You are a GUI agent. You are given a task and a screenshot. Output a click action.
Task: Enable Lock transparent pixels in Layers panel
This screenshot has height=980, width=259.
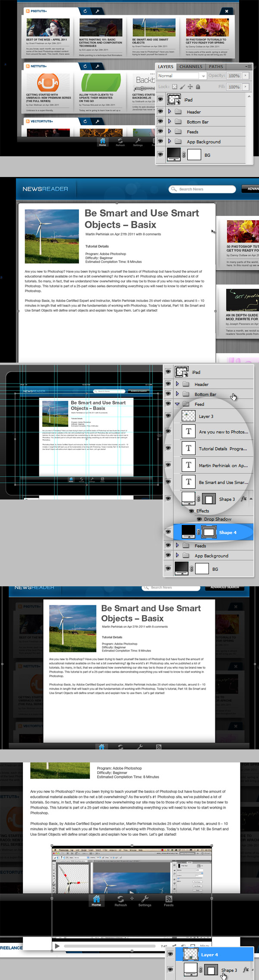pos(174,87)
